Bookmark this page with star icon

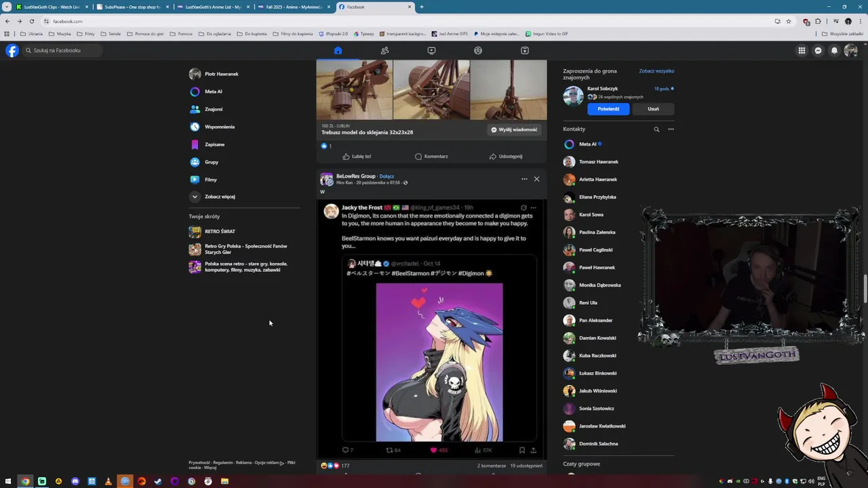click(x=788, y=21)
